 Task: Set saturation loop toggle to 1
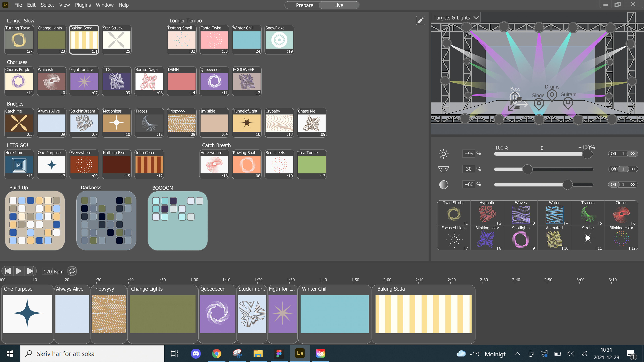point(623,185)
